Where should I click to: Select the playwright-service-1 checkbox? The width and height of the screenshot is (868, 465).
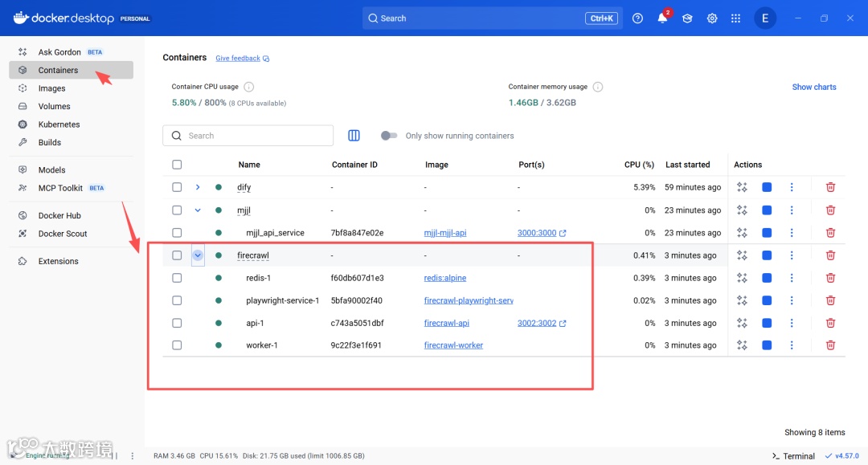click(177, 300)
